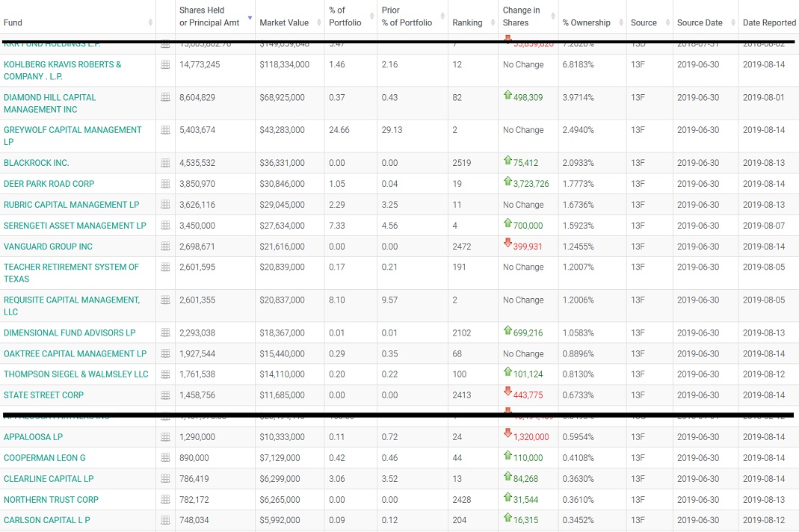Open grid icon for Cooperman Leon G
Screen dimensions: 799x532
[165, 458]
